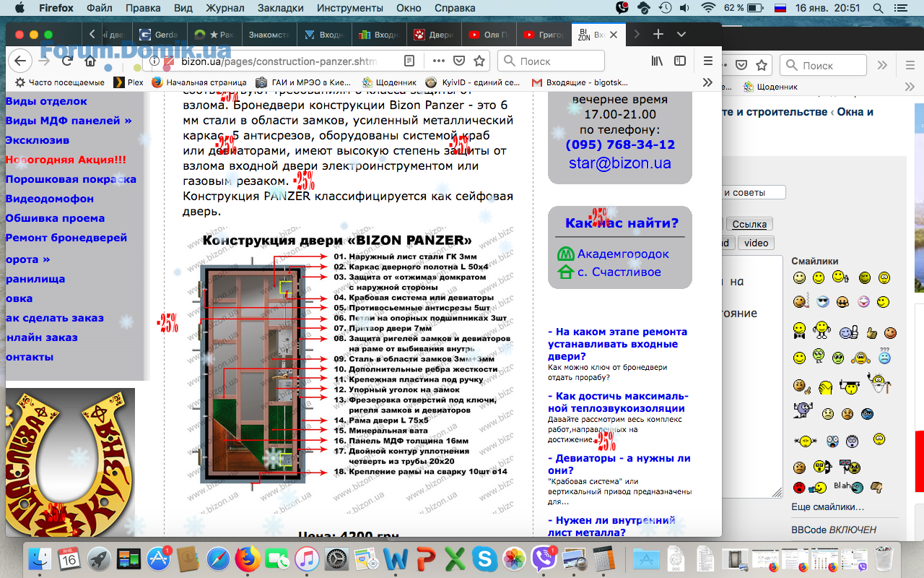This screenshot has width=924, height=578.
Task: Open Виды МДФ панелей sidebar link
Action: click(x=69, y=121)
